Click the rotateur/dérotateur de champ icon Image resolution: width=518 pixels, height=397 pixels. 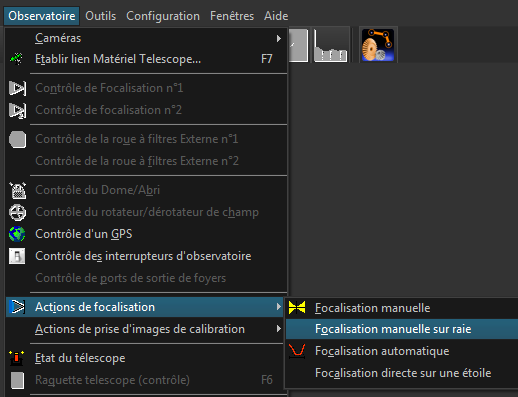[17, 212]
